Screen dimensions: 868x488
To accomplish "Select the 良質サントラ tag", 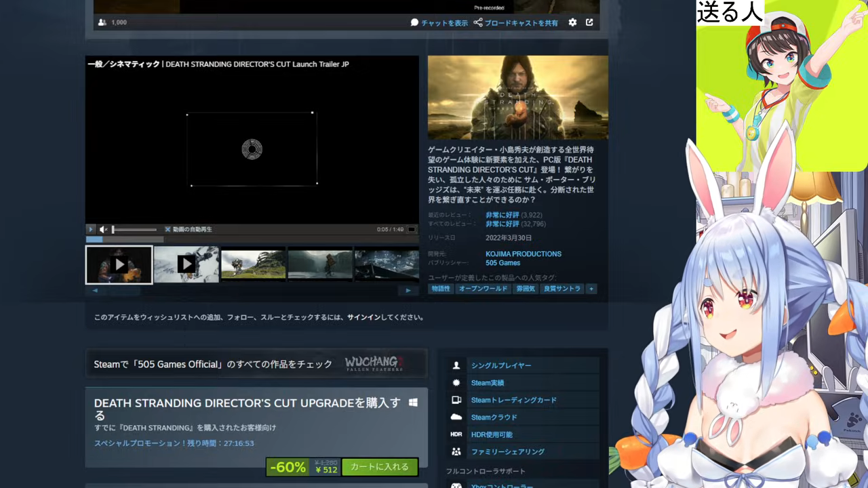I will (x=562, y=289).
